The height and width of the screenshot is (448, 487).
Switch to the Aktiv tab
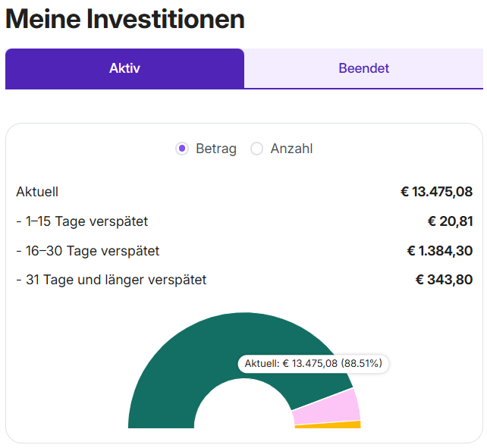tap(124, 69)
